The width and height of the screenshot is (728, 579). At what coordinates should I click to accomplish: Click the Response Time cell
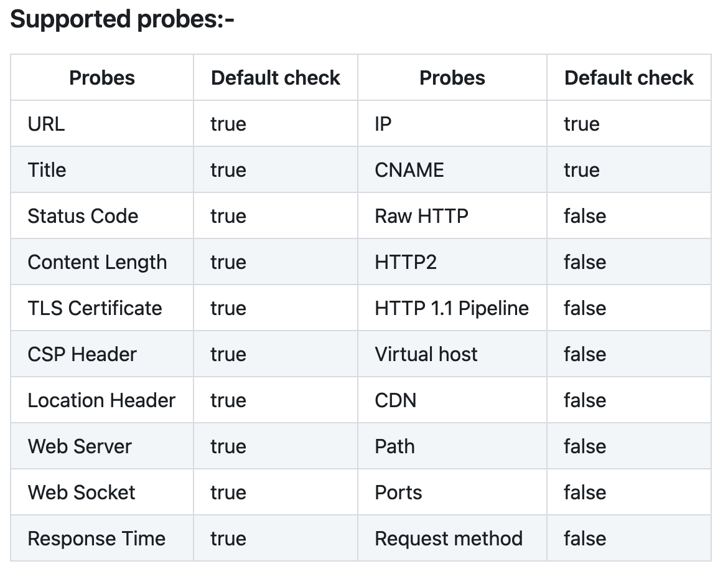tap(102, 538)
